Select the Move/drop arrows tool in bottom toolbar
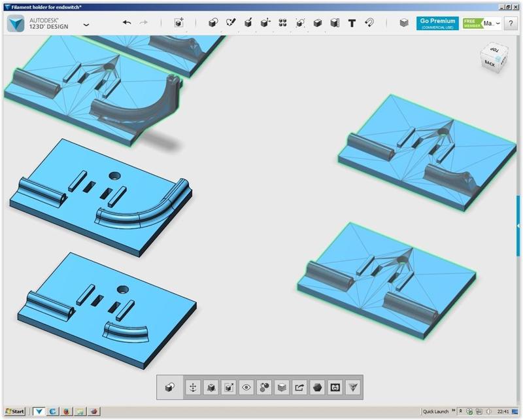Image resolution: width=523 pixels, height=420 pixels. coord(193,387)
